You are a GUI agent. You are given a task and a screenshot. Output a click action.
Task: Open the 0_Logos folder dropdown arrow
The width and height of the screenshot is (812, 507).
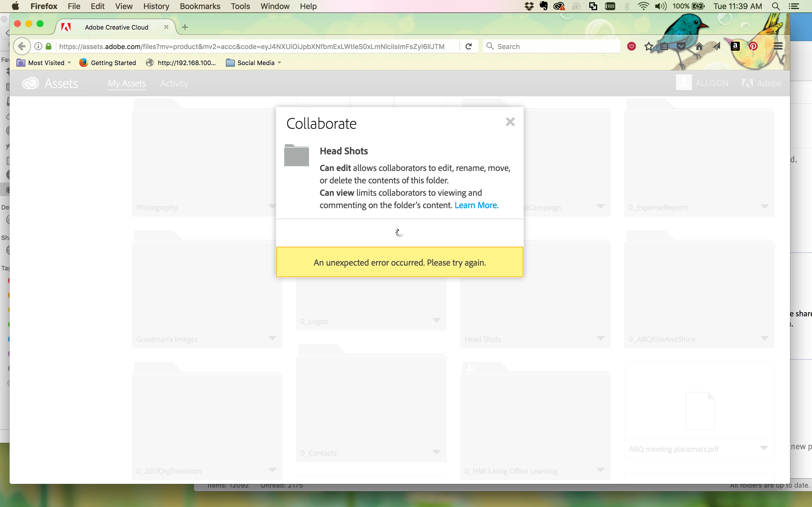click(436, 320)
